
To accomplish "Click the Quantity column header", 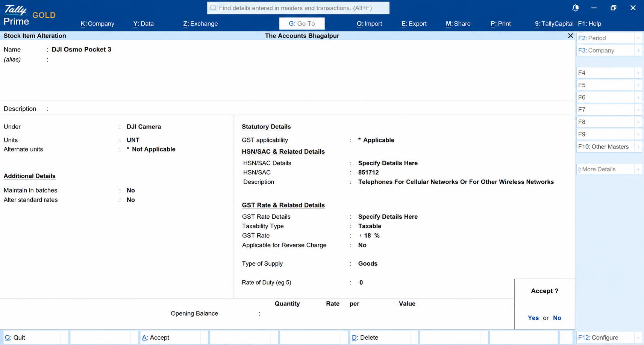I will pyautogui.click(x=287, y=304).
